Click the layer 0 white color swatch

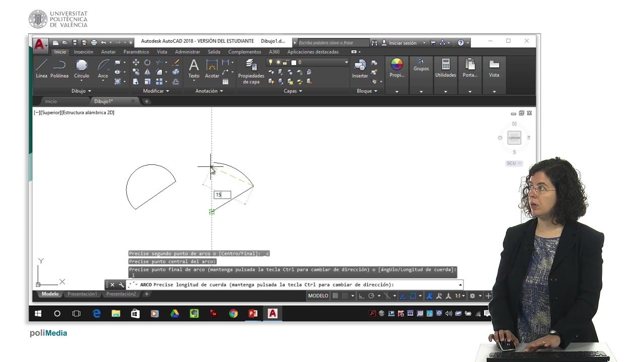[294, 62]
